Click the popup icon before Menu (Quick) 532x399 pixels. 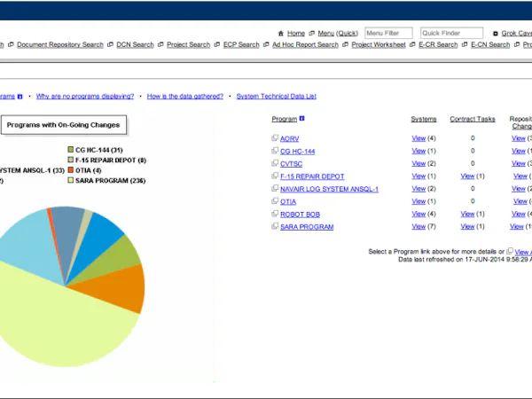(312, 33)
